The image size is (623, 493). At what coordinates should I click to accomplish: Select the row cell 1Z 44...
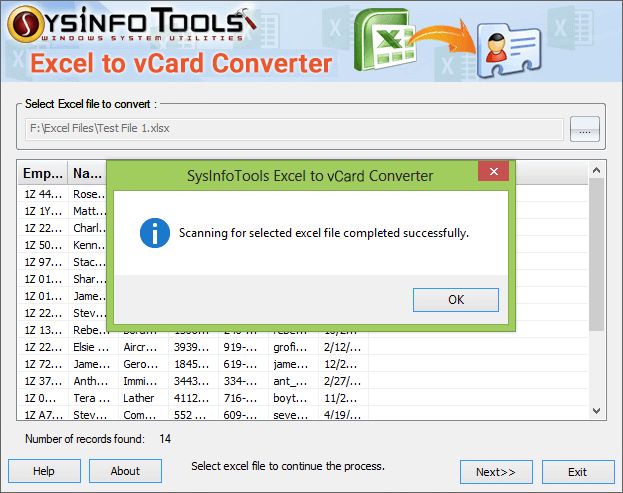click(43, 194)
